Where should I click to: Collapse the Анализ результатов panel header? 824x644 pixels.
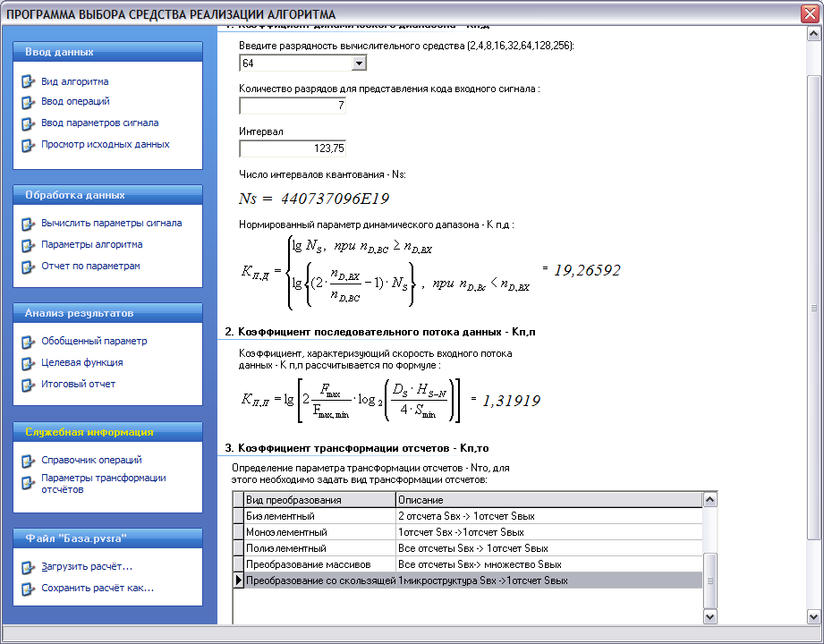pyautogui.click(x=107, y=312)
